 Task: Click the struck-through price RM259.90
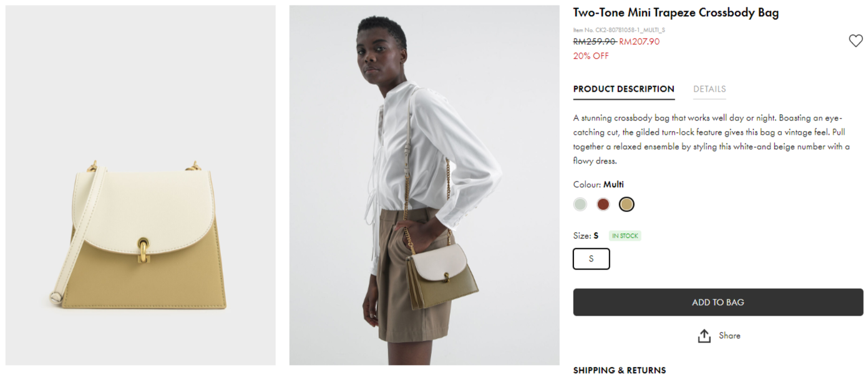pos(595,42)
